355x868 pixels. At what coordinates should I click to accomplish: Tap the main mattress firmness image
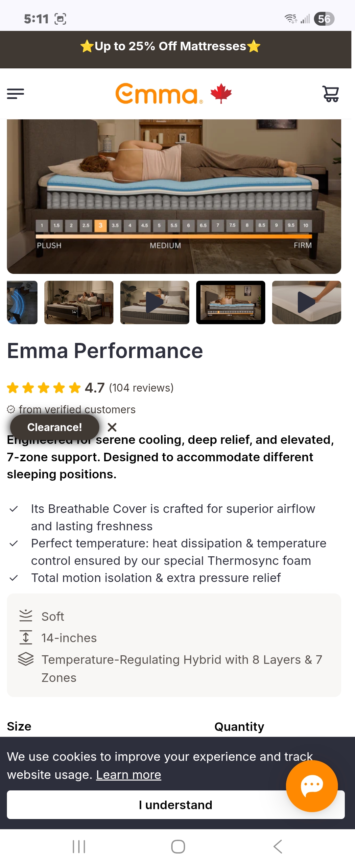click(x=174, y=196)
